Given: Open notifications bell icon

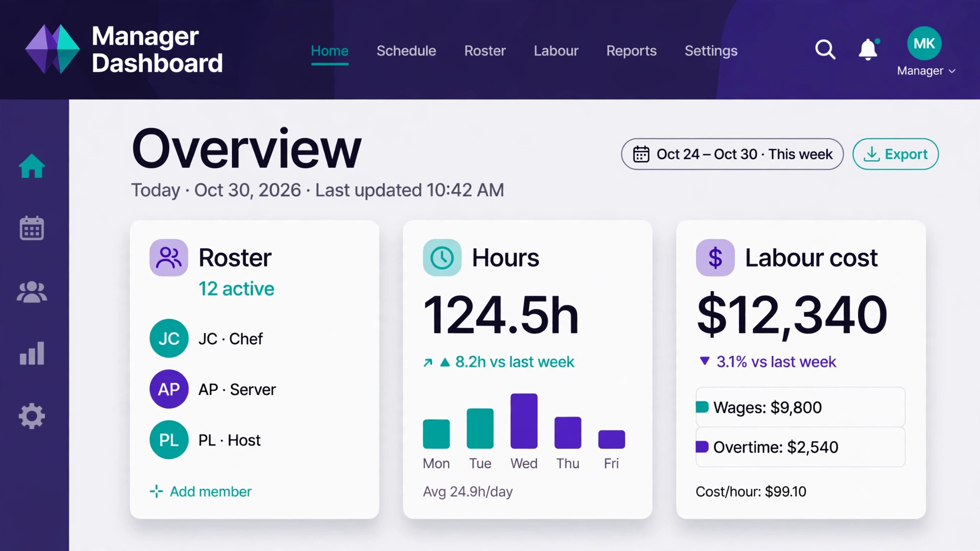Looking at the screenshot, I should 868,49.
